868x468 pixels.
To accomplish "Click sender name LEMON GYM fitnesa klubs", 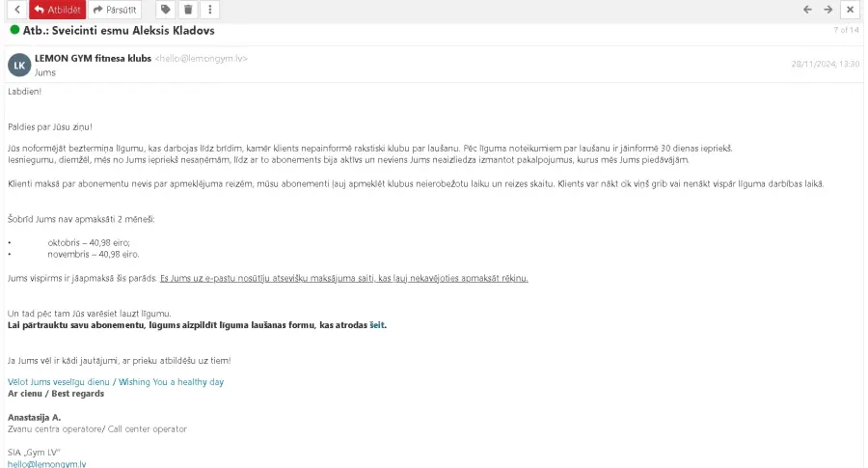I will [93, 58].
